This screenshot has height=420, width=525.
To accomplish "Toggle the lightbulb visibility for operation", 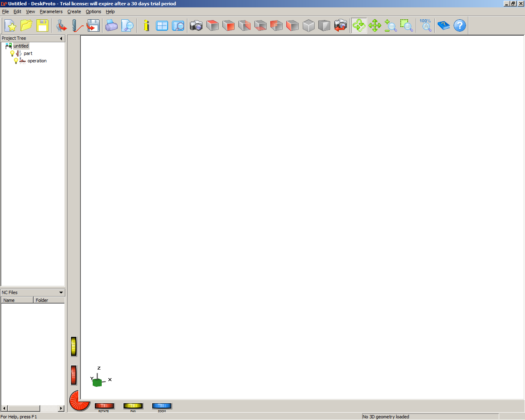I will pyautogui.click(x=16, y=61).
